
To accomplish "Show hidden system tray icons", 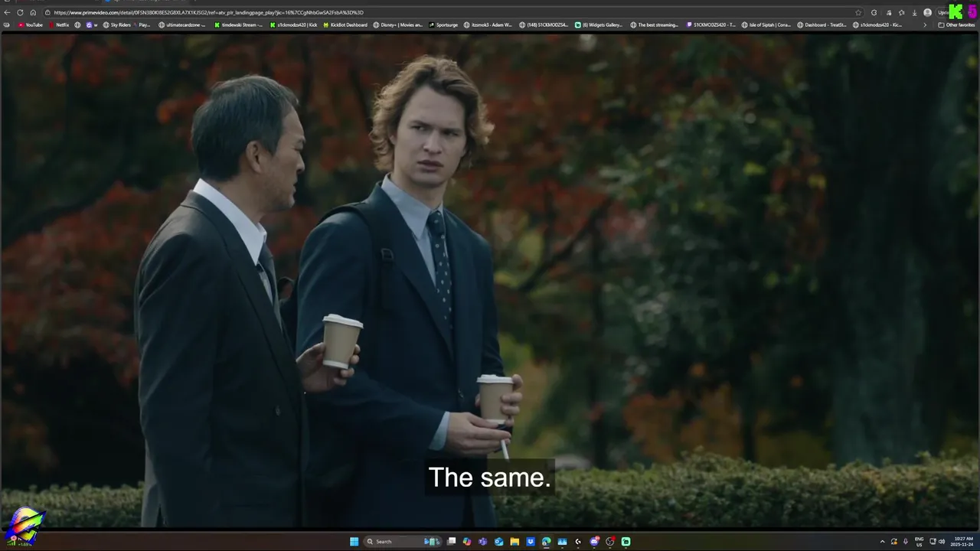I will click(883, 542).
